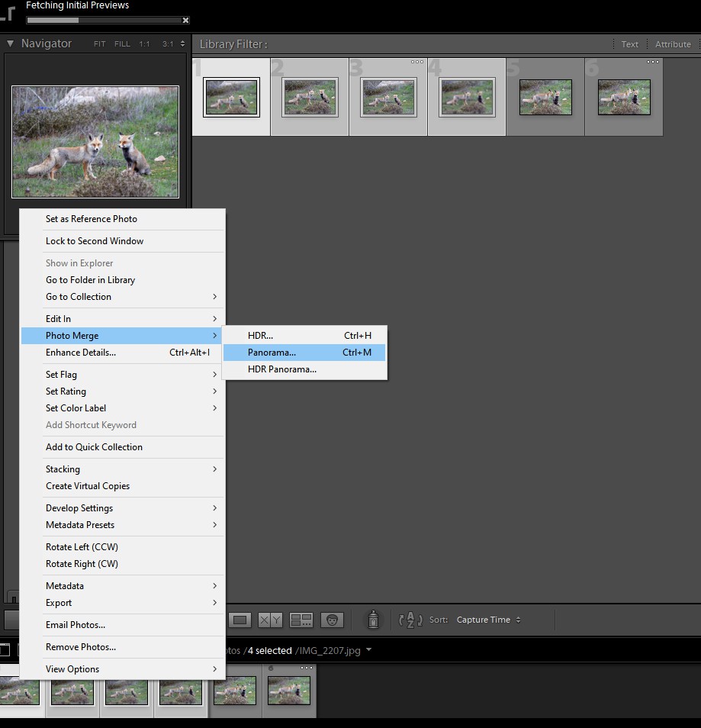
Task: Choose Add to Quick Collection
Action: [x=124, y=447]
